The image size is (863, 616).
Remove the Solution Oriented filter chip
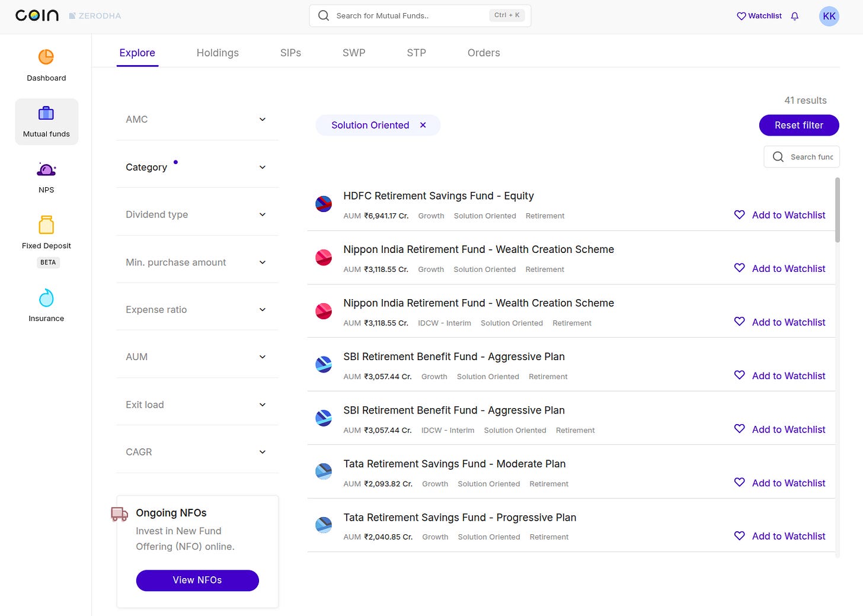tap(423, 125)
